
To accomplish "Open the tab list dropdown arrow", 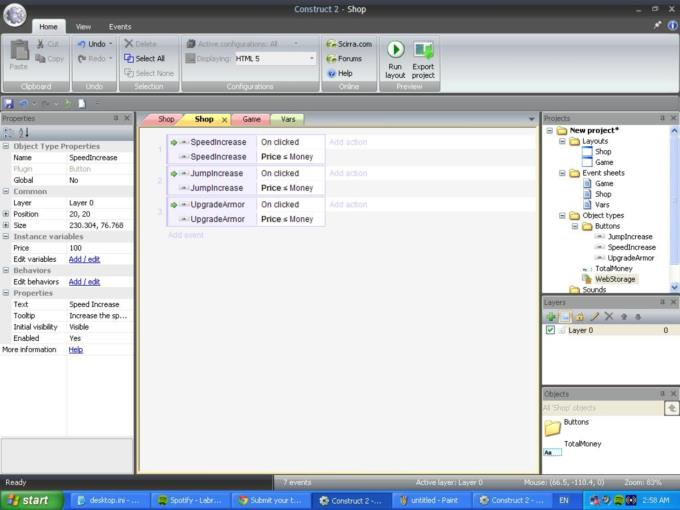I will [532, 119].
